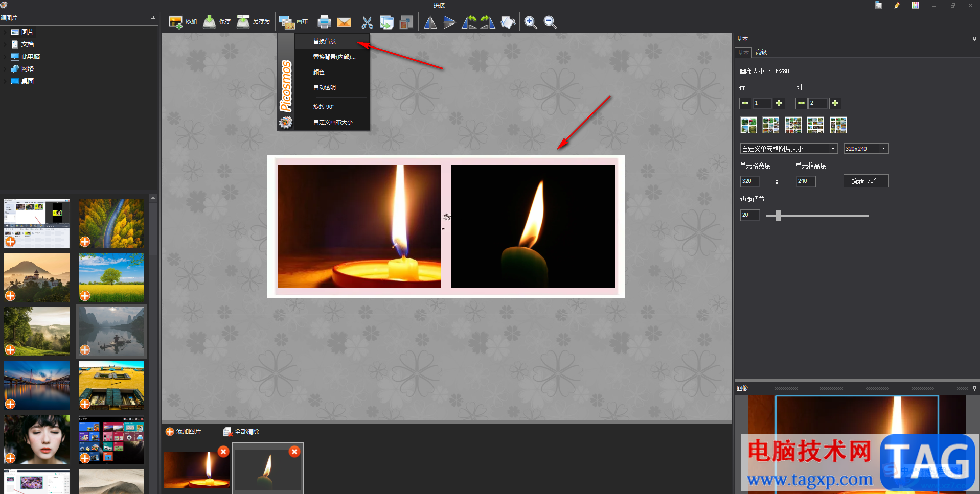Expand the 图片 folder in source tree
The image size is (980, 494).
point(6,32)
